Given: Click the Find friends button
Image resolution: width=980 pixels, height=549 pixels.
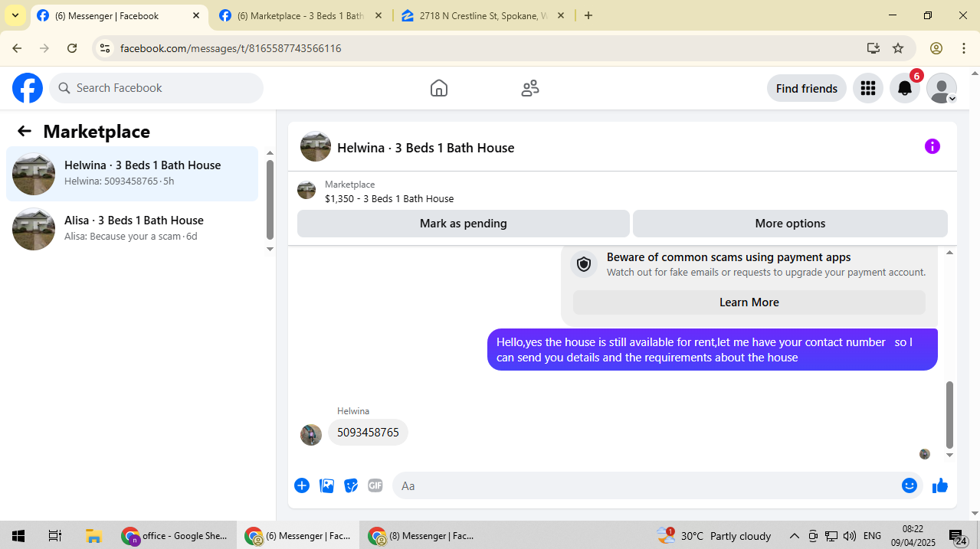Looking at the screenshot, I should [807, 88].
